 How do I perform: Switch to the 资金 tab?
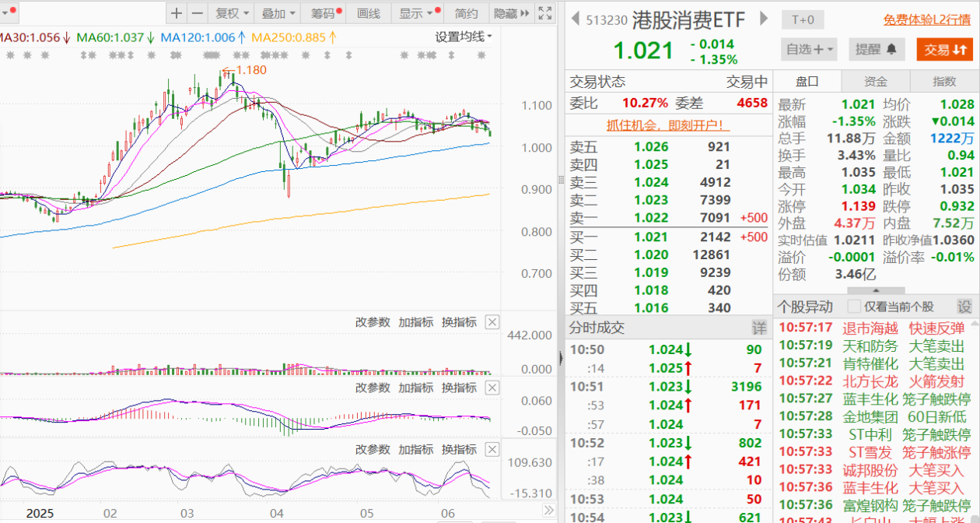[x=876, y=82]
